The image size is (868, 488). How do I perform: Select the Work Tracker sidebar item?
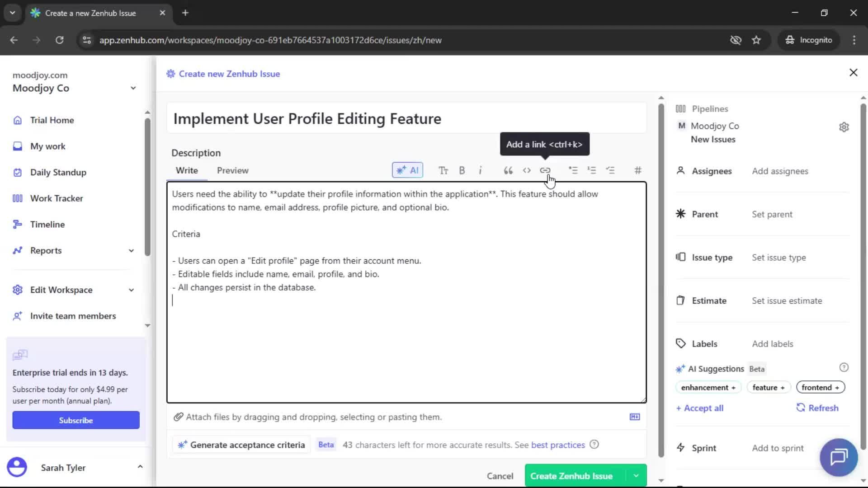[x=56, y=198]
